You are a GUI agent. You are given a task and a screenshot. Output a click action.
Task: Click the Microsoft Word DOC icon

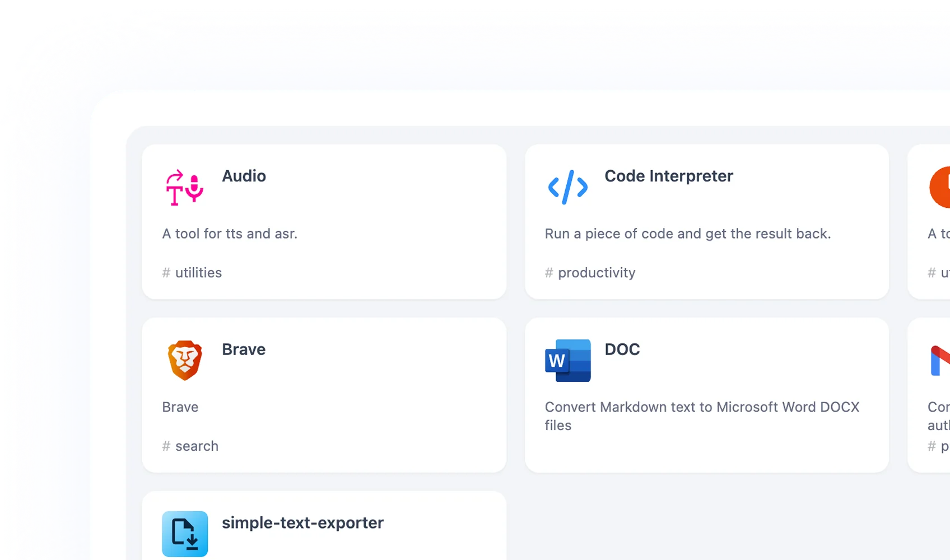tap(567, 361)
